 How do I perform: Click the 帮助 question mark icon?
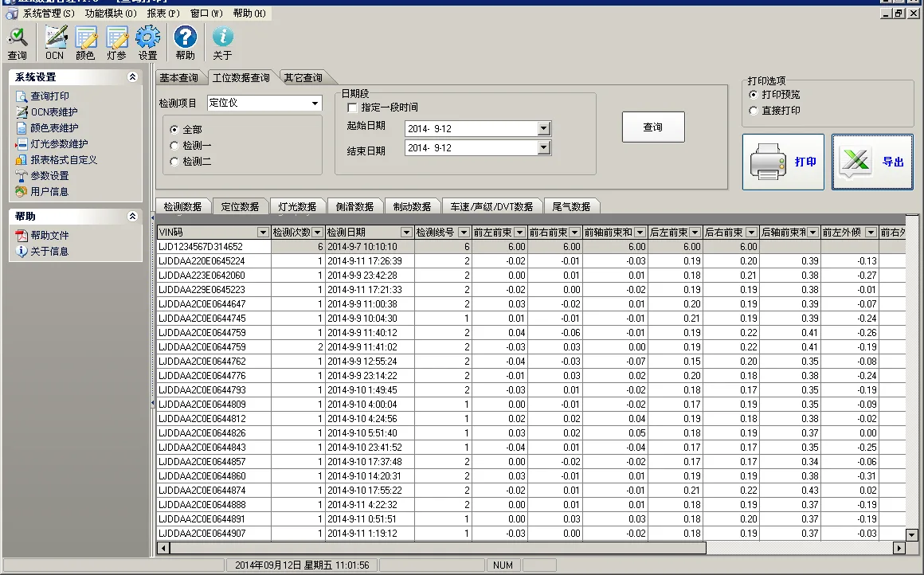(x=185, y=43)
